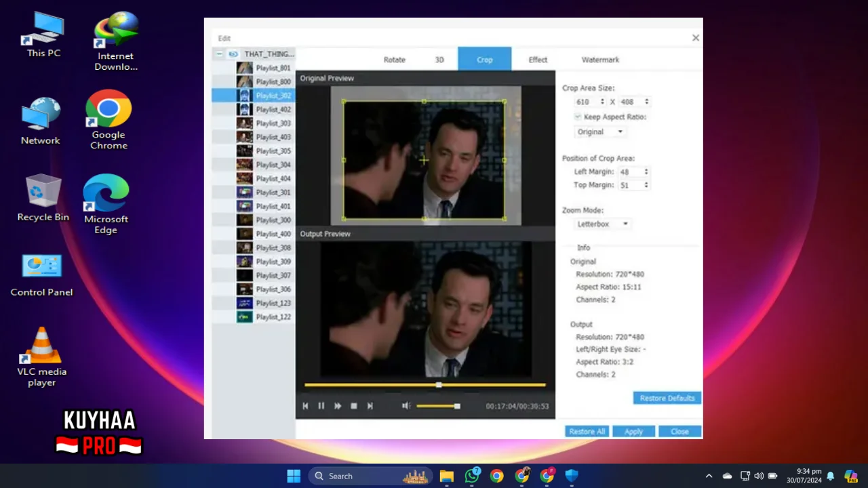Select Playlist_122 in the list
The width and height of the screenshot is (868, 488).
coord(254,317)
